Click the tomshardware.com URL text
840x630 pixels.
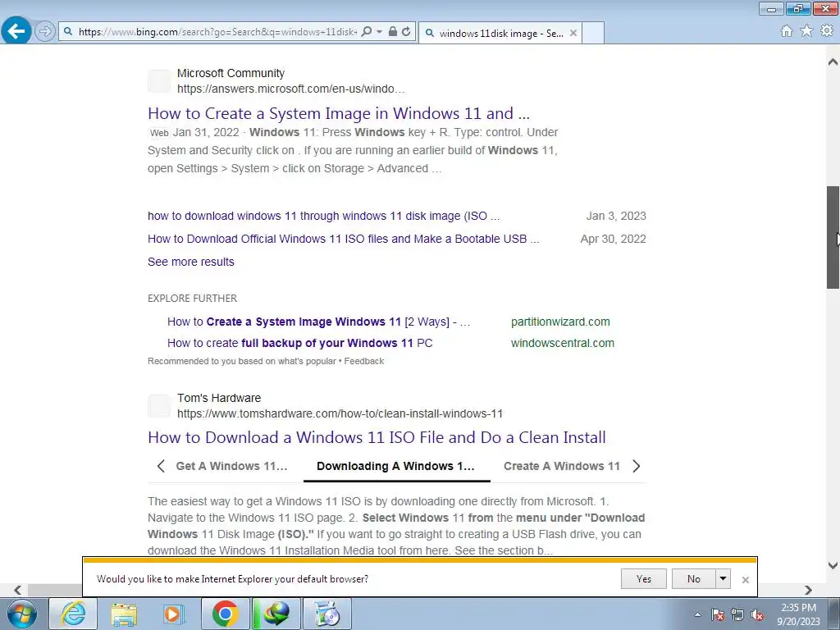(340, 413)
